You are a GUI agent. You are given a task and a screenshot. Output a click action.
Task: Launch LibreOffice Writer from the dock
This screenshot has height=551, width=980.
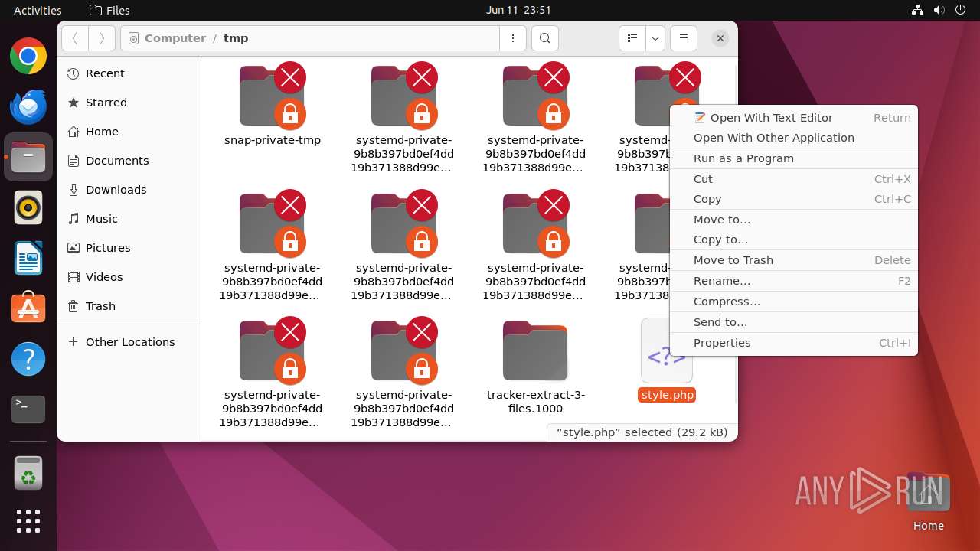[28, 258]
